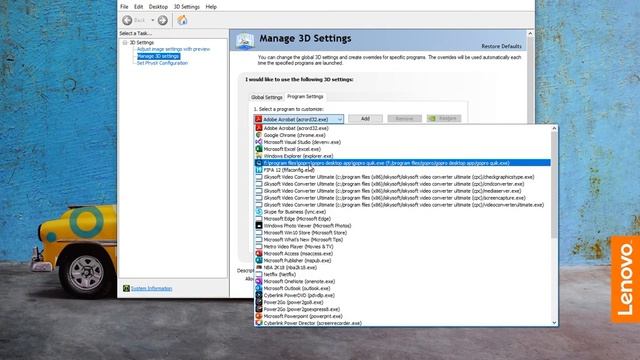Open the System Information link
The height and width of the screenshot is (360, 640).
point(151,289)
